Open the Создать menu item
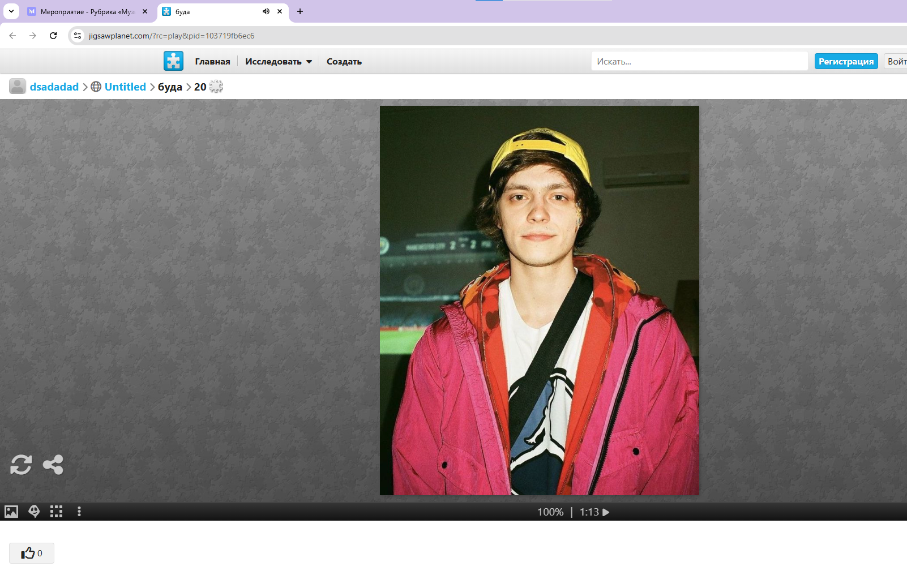The image size is (907, 588). [344, 62]
